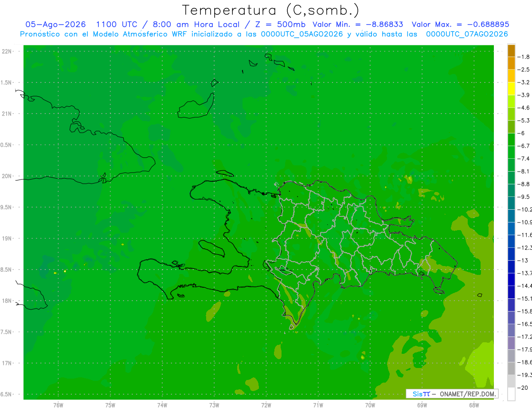This screenshot has width=532, height=411.
Task: Click the "-14.4" colorbar value
Action: pyautogui.click(x=525, y=286)
